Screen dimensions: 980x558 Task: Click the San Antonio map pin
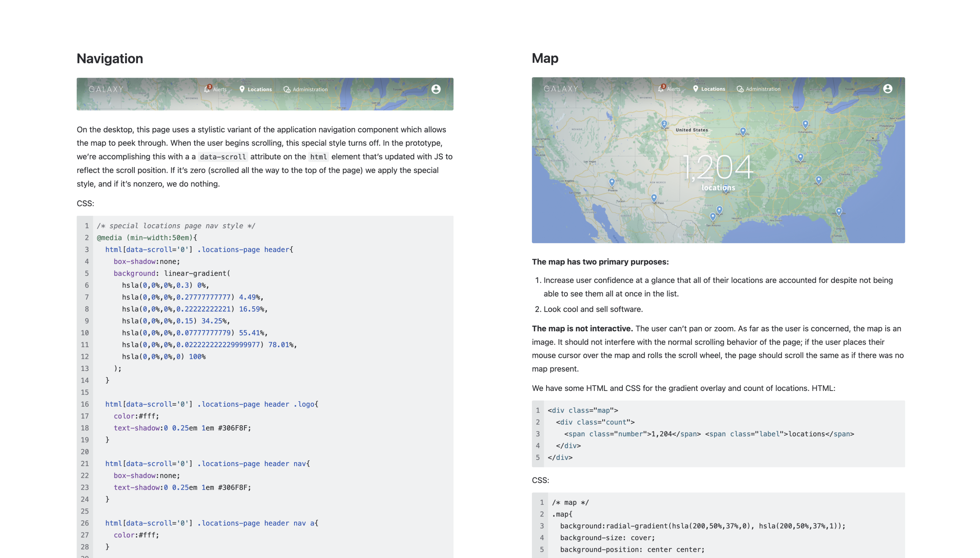(713, 217)
